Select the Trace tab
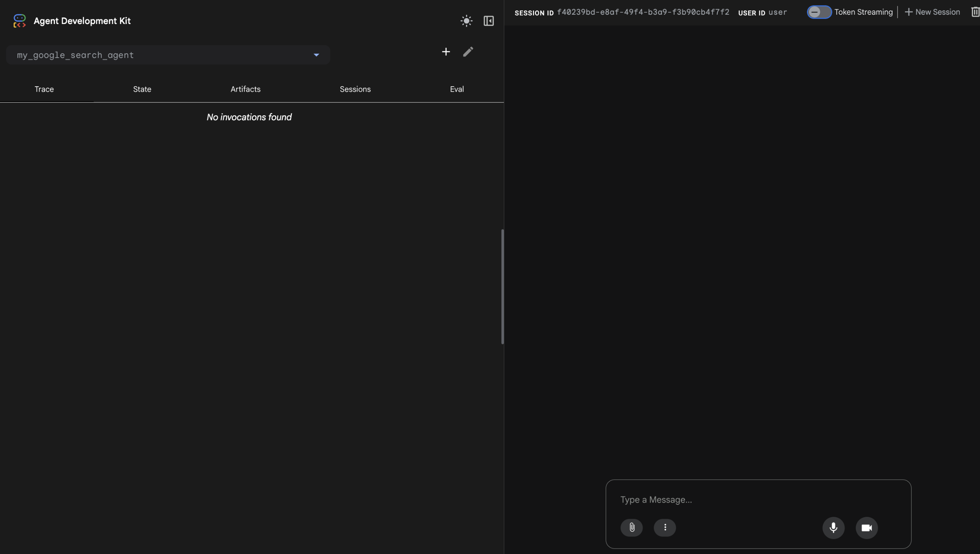 [x=44, y=89]
